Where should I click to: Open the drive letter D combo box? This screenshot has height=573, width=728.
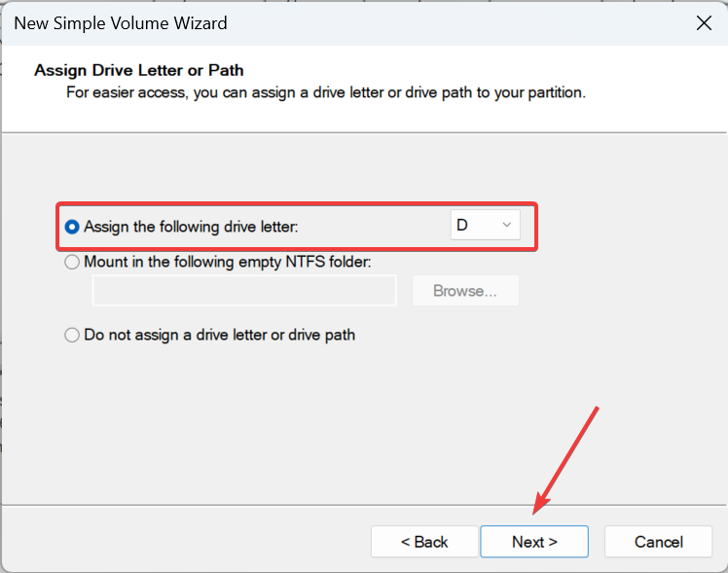pyautogui.click(x=485, y=226)
